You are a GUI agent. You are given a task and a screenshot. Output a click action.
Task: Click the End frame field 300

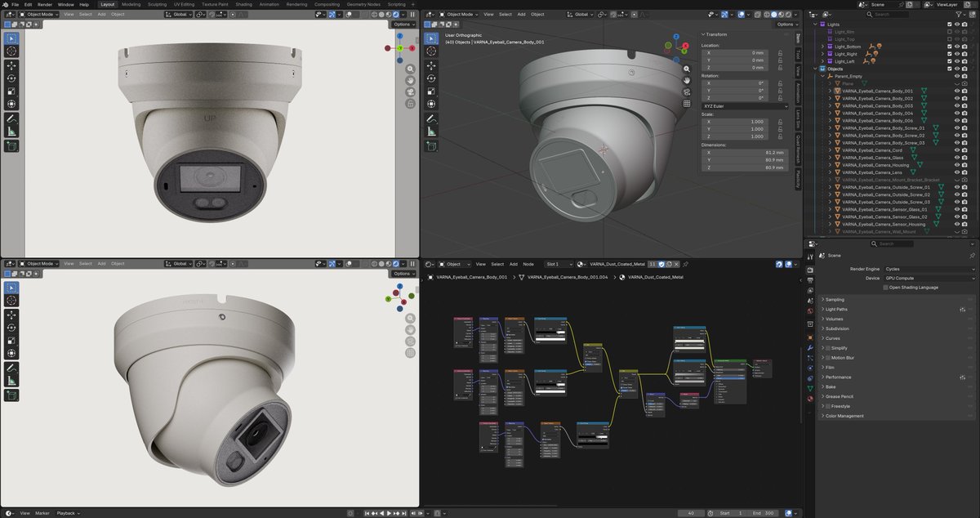(x=764, y=513)
